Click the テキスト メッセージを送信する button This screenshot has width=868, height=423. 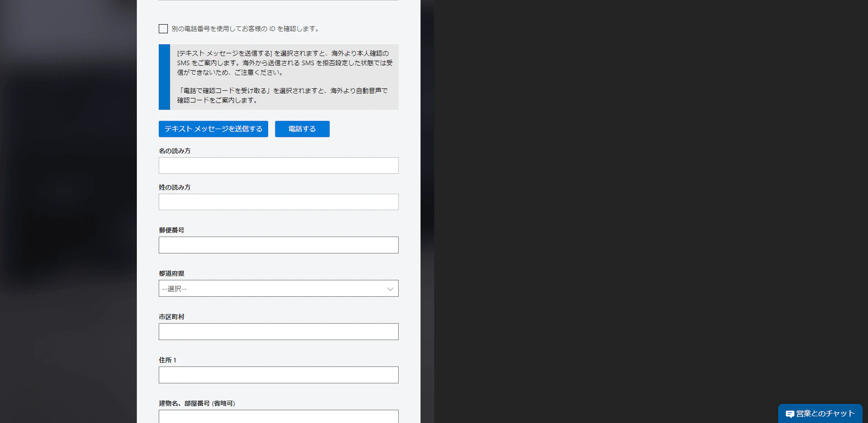(x=213, y=129)
